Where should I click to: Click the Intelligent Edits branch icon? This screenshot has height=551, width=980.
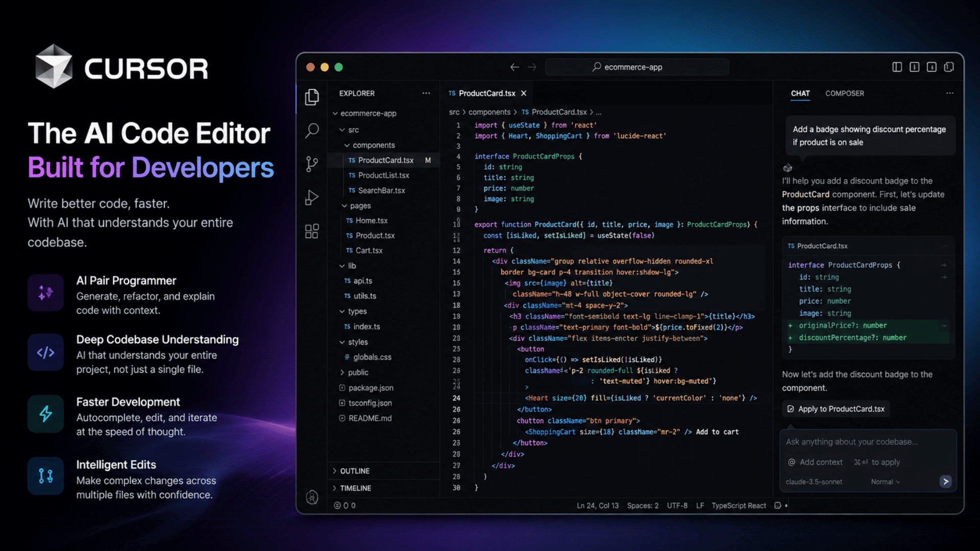[x=45, y=476]
